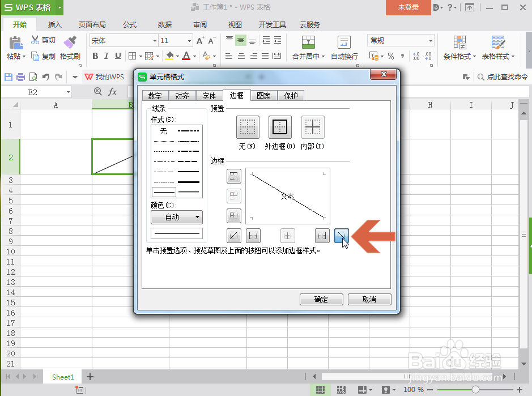Click 确定 to confirm cell format
Viewport: 532px width, 396px height.
point(321,299)
